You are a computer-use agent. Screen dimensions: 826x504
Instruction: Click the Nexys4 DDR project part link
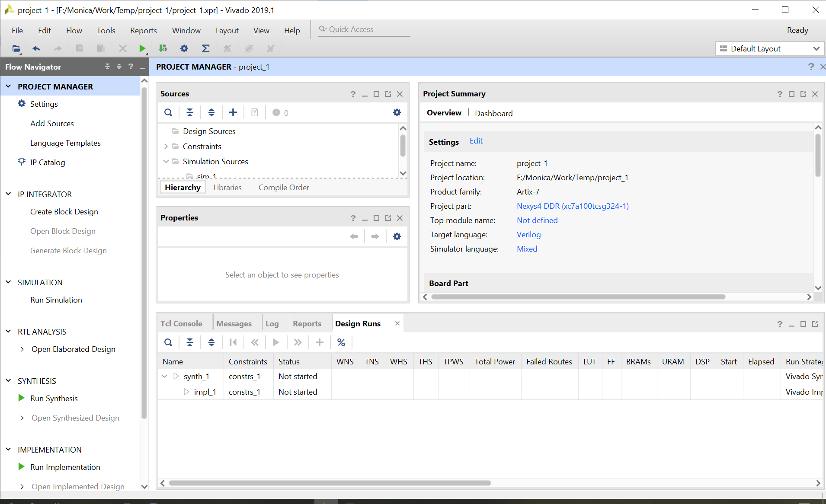573,206
